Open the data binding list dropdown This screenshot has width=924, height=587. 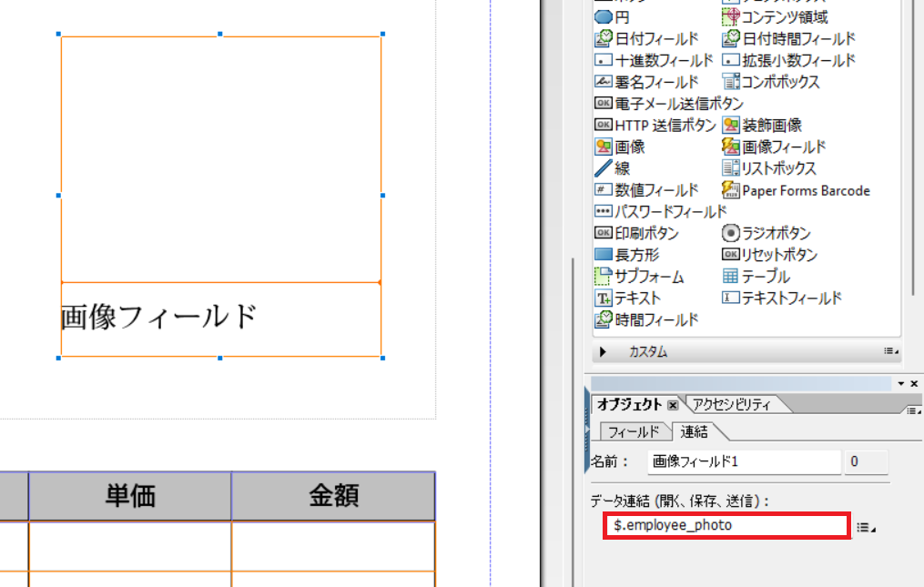point(862,525)
